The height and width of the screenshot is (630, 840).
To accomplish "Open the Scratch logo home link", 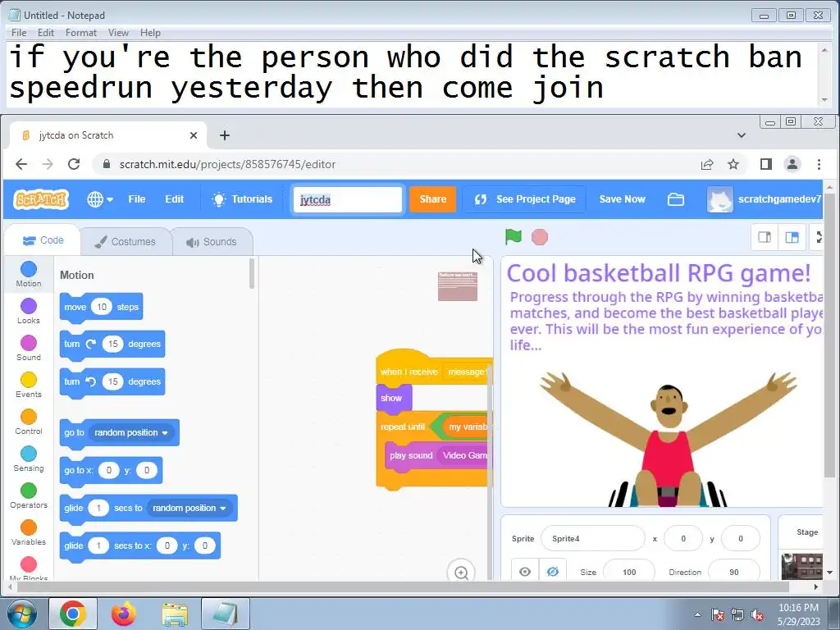I will click(x=41, y=199).
